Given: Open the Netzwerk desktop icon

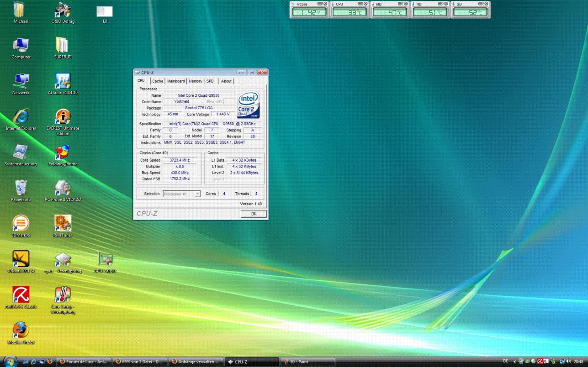Looking at the screenshot, I should (21, 84).
